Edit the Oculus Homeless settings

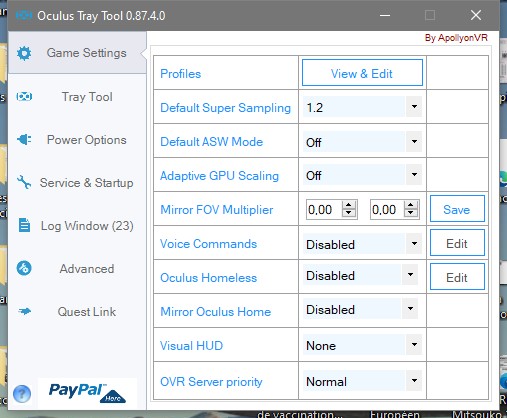[x=457, y=277]
